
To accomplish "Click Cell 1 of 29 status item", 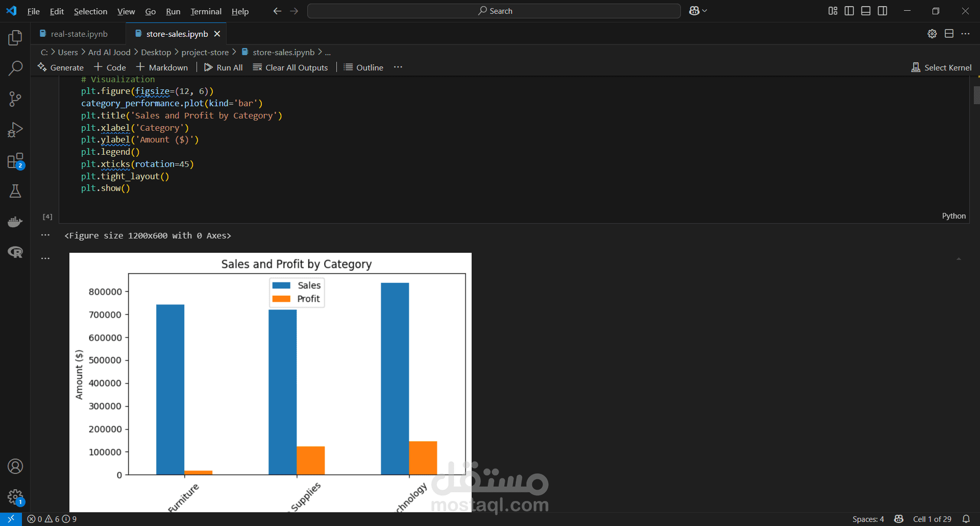I will point(932,519).
